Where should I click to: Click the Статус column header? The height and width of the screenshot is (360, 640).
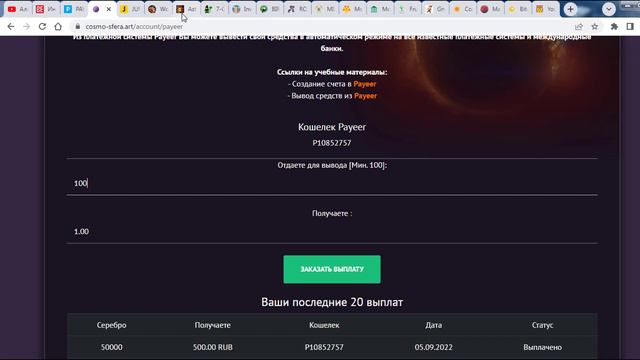click(542, 325)
